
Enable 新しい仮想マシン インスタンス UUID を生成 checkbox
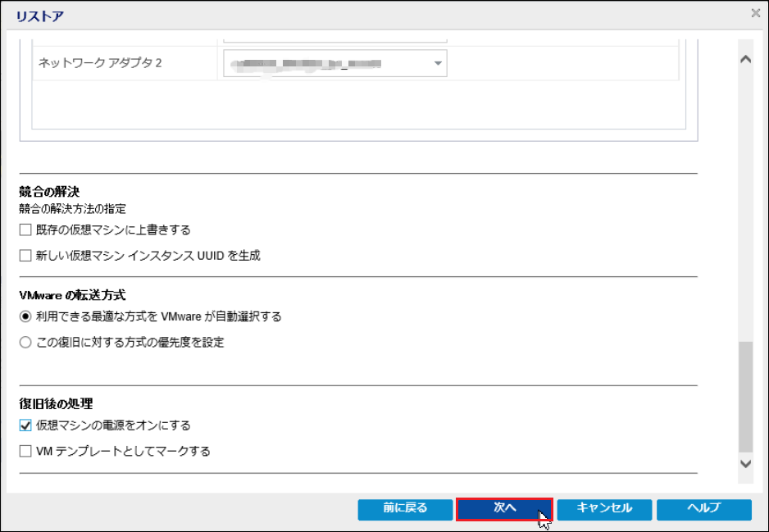(25, 256)
